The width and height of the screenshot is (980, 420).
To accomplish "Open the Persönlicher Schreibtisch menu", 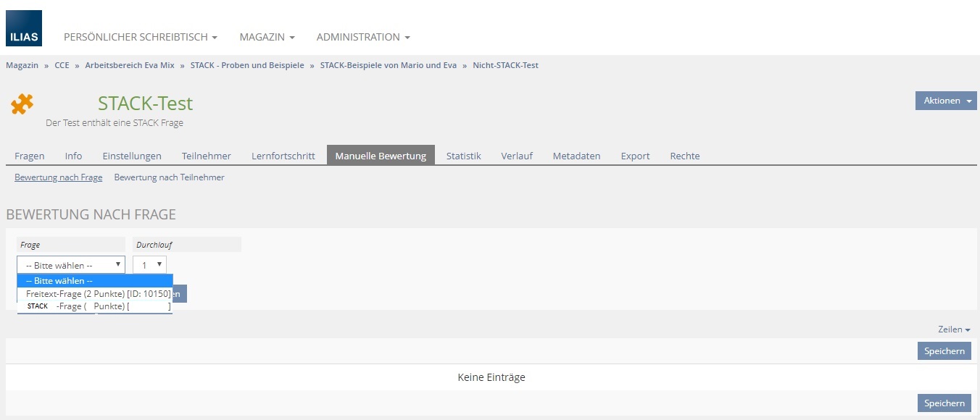I will 141,37.
